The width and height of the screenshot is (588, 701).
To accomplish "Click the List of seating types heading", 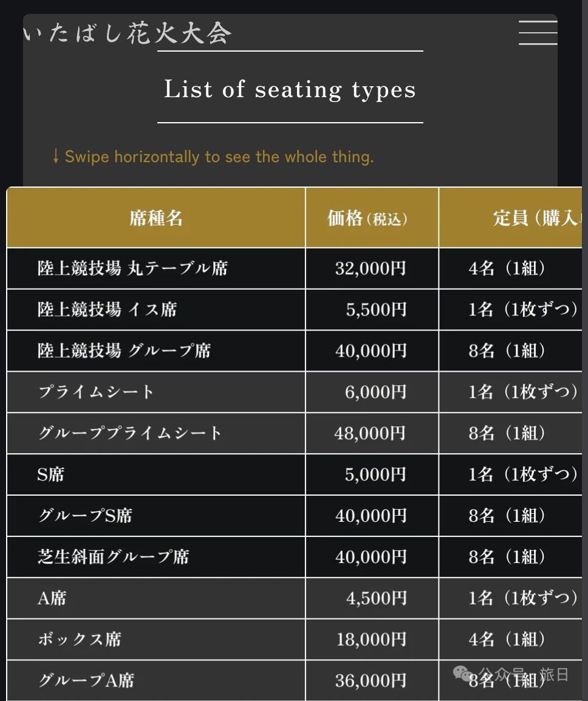I will (290, 89).
